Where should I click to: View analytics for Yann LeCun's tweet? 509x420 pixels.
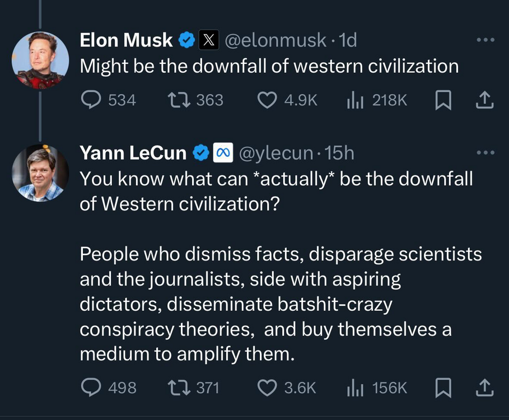point(355,388)
